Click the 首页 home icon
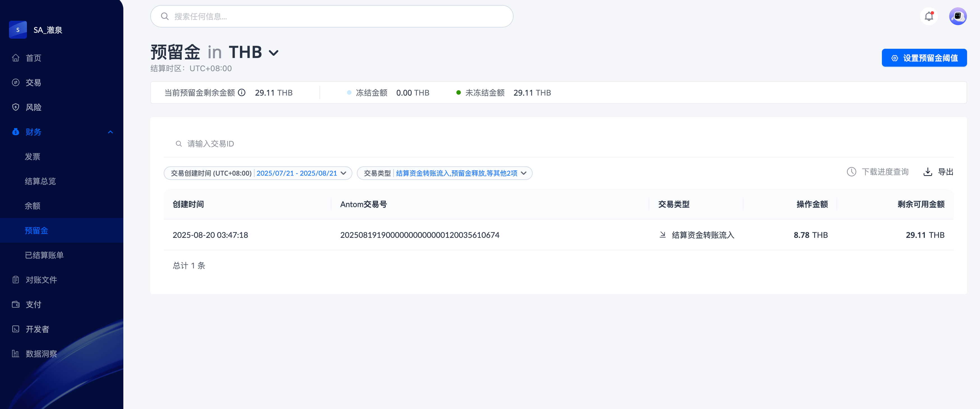980x409 pixels. click(x=16, y=58)
